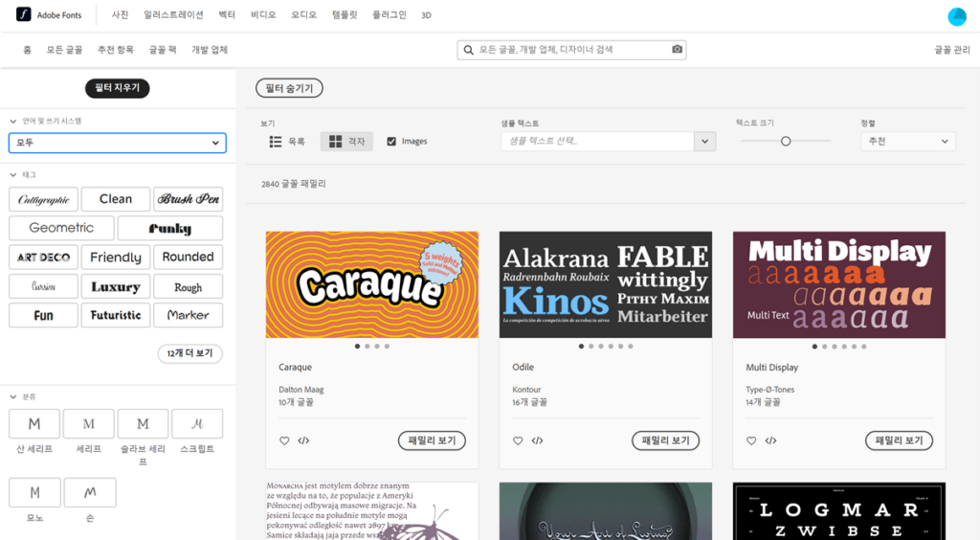Toggle the Geometric tag filter

(x=61, y=228)
